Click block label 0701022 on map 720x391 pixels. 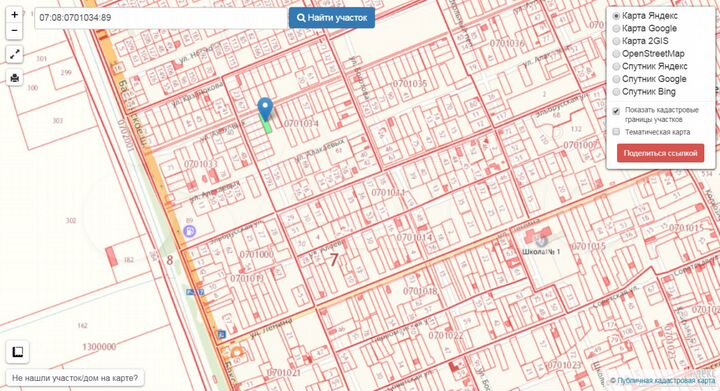click(x=446, y=335)
